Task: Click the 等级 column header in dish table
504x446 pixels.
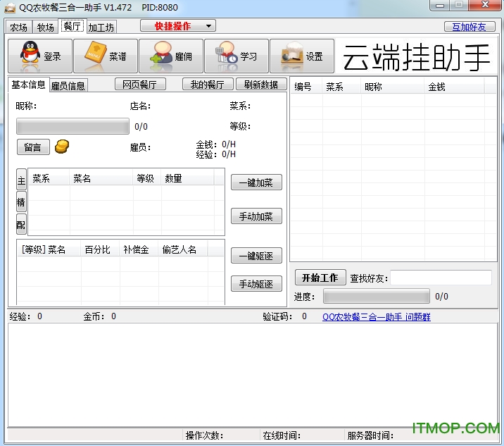Action: point(146,178)
